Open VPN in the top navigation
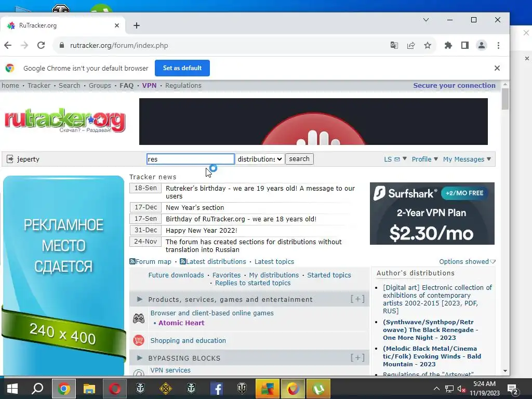Screen dimensions: 532x399 tap(149, 86)
